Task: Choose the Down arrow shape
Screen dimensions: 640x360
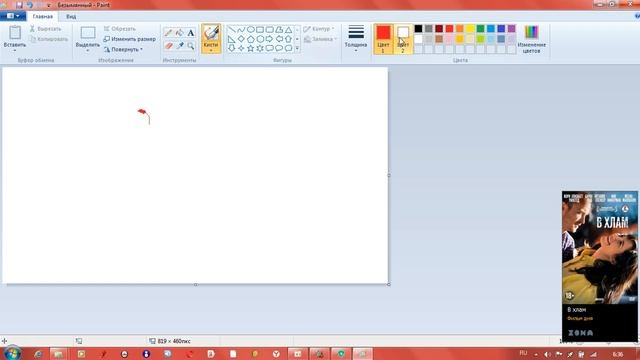Action: coord(231,48)
